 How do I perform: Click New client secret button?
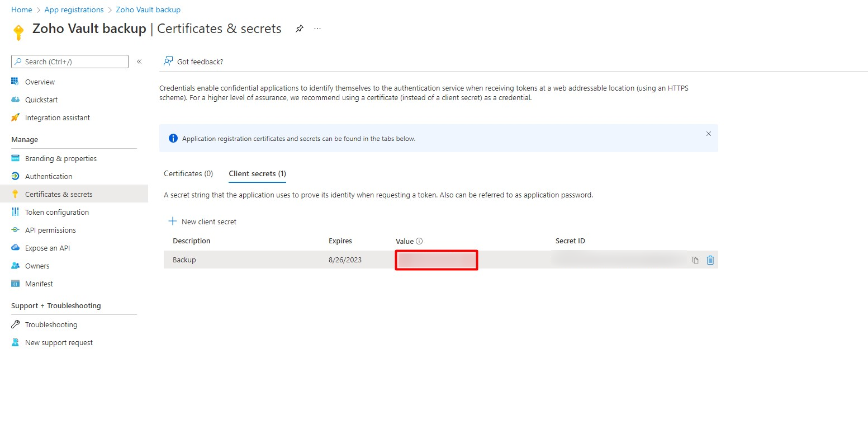(x=202, y=222)
